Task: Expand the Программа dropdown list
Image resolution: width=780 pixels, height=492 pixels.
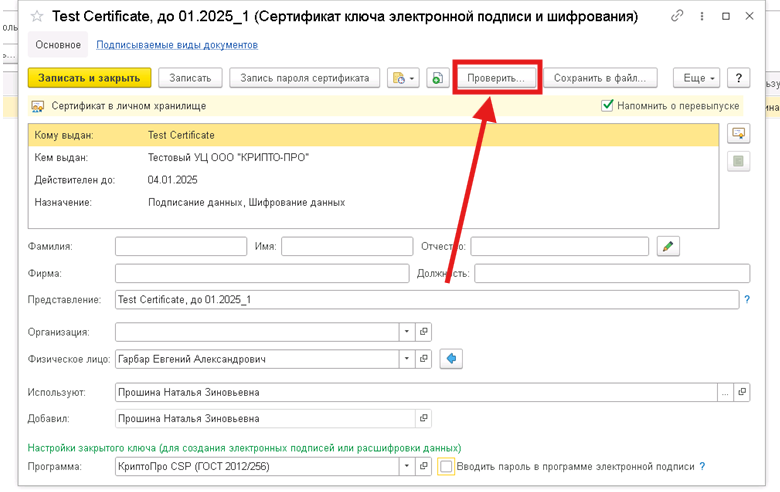Action: point(406,467)
